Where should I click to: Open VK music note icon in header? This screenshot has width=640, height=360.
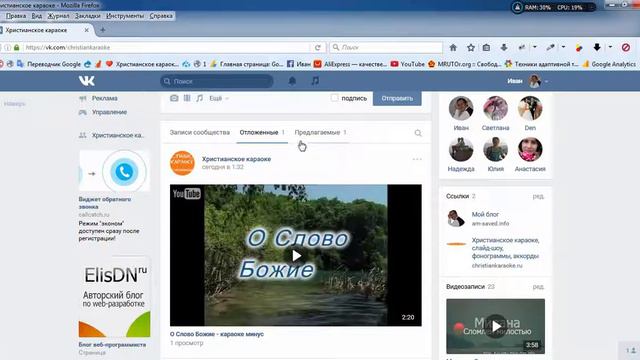[315, 81]
